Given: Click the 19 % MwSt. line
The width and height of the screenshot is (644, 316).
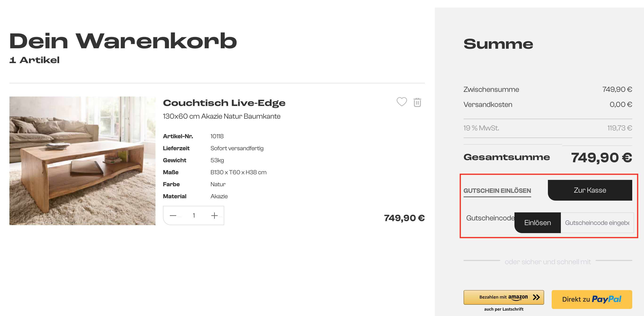Looking at the screenshot, I should click(481, 128).
